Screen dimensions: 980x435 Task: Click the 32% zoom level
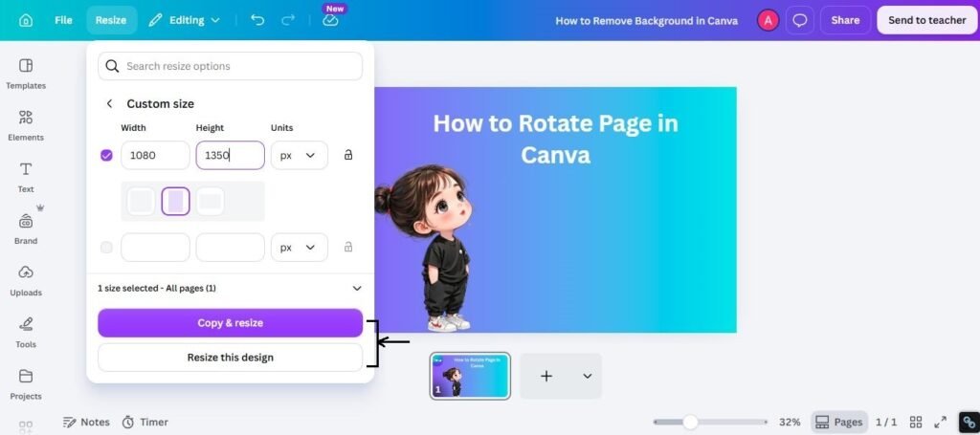(x=790, y=423)
